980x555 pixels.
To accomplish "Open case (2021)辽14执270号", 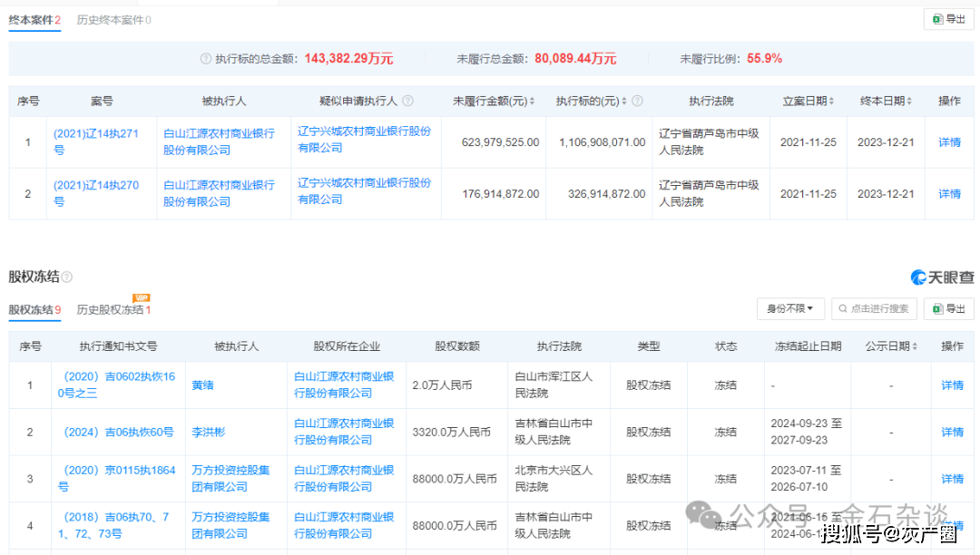I will coord(96,193).
